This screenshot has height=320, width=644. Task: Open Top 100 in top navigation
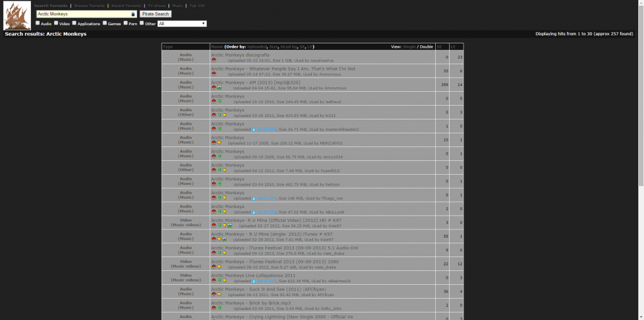tap(197, 6)
